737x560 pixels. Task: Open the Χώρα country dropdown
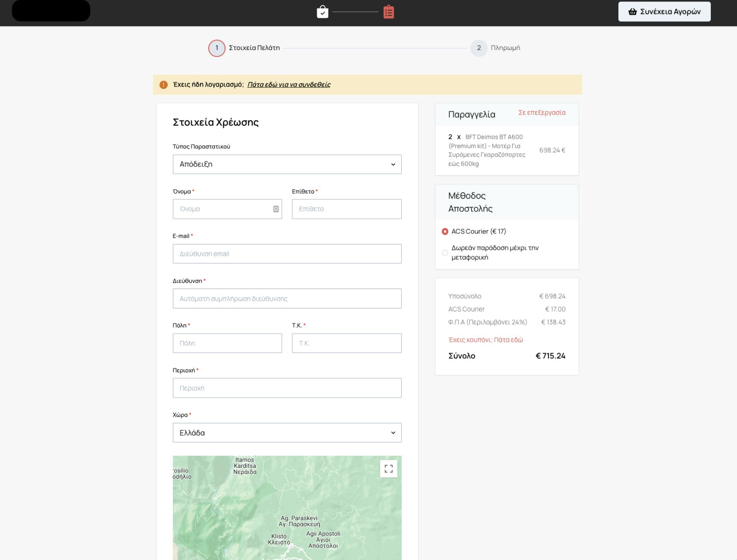point(287,433)
